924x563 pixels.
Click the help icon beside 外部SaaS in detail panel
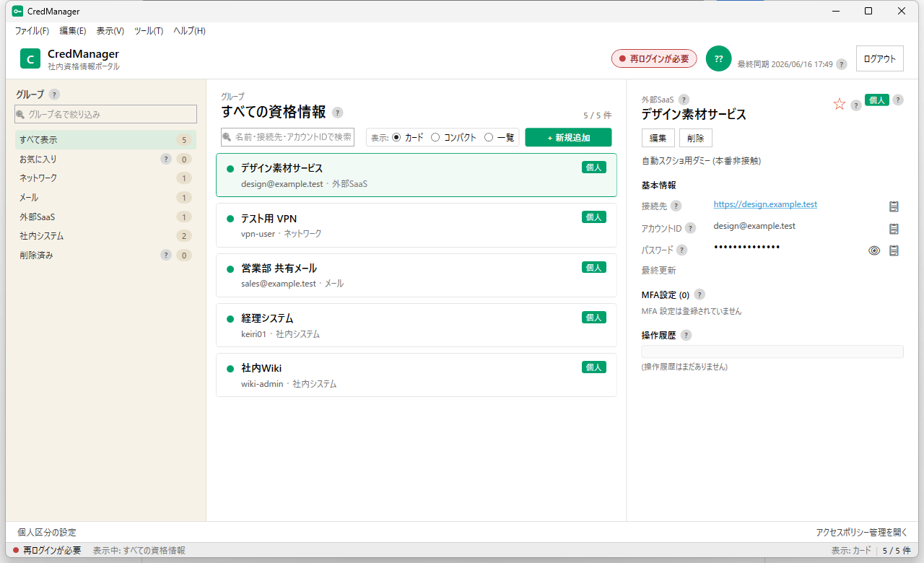(x=684, y=100)
